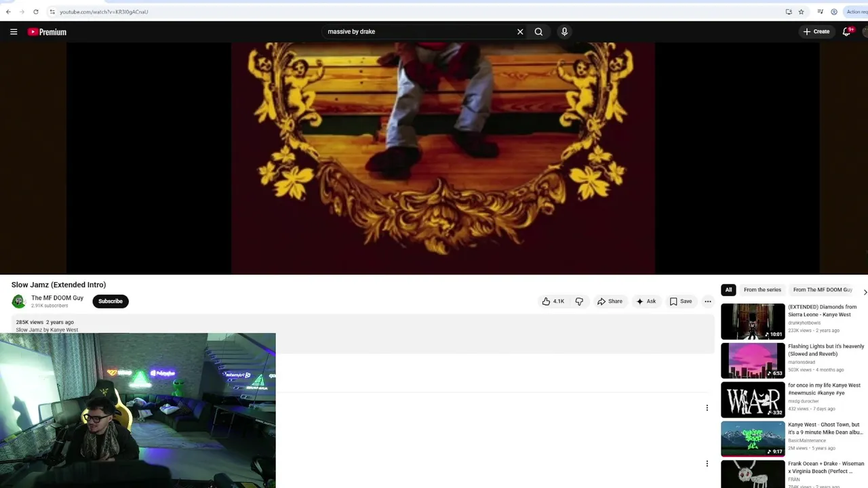The height and width of the screenshot is (488, 868).
Task: Save the video to a playlist
Action: point(681,302)
